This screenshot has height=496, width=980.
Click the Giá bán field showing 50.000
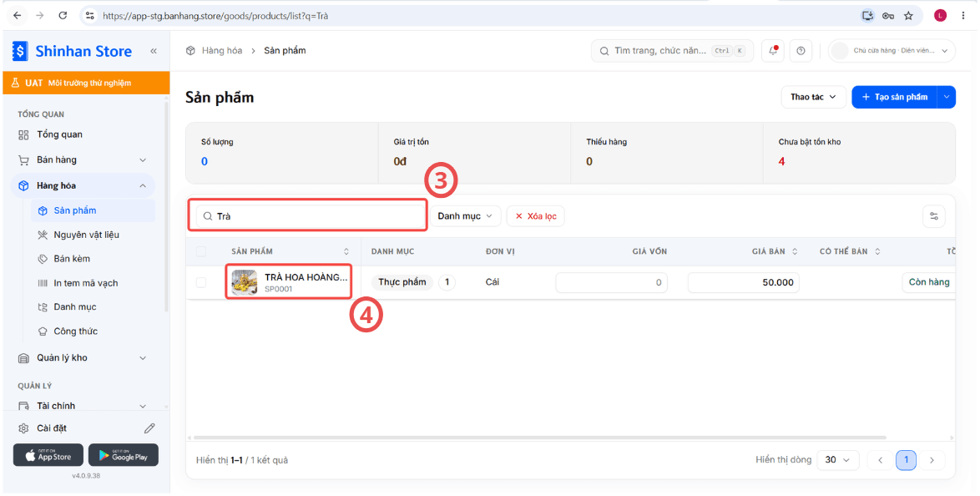[x=744, y=283]
